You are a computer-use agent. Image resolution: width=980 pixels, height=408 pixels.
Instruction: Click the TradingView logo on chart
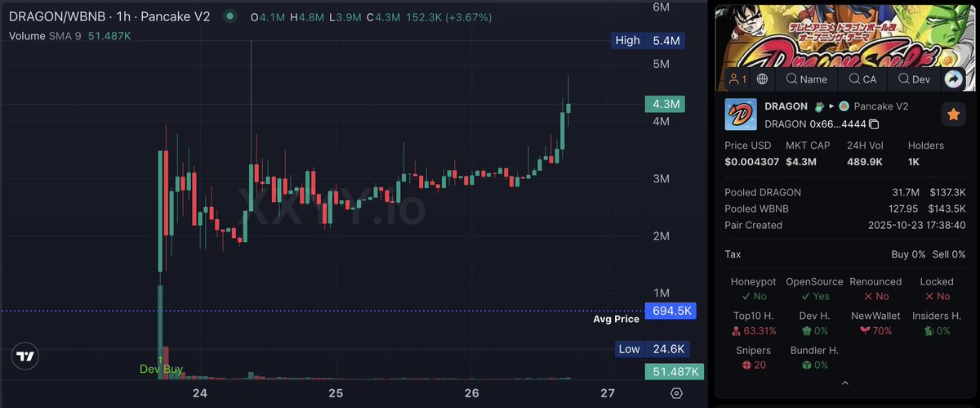25,356
